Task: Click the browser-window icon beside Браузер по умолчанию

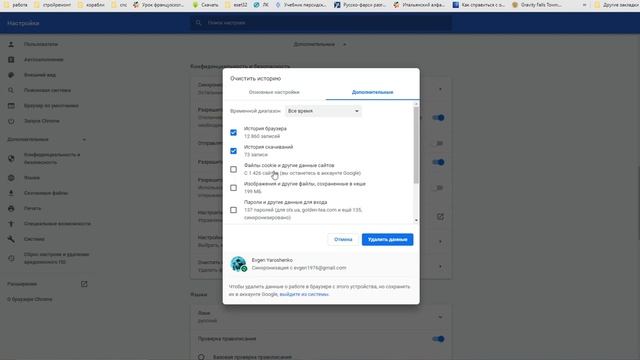Action: click(11, 106)
